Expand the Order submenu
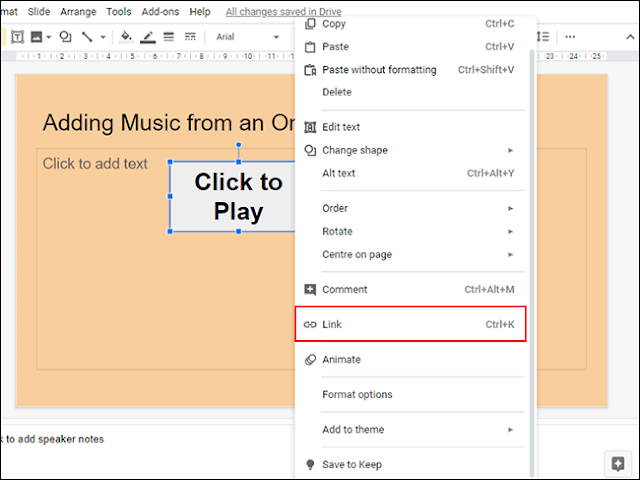This screenshot has height=480, width=640. pyautogui.click(x=410, y=208)
